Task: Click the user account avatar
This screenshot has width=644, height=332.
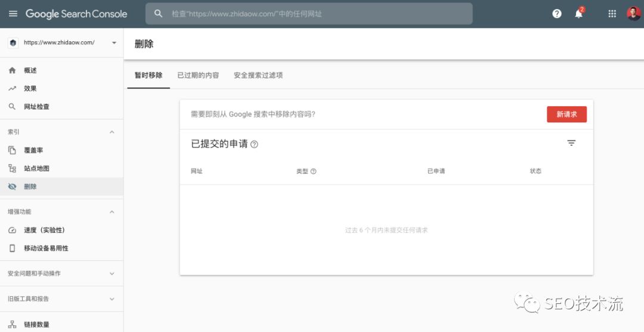Action: coord(633,14)
